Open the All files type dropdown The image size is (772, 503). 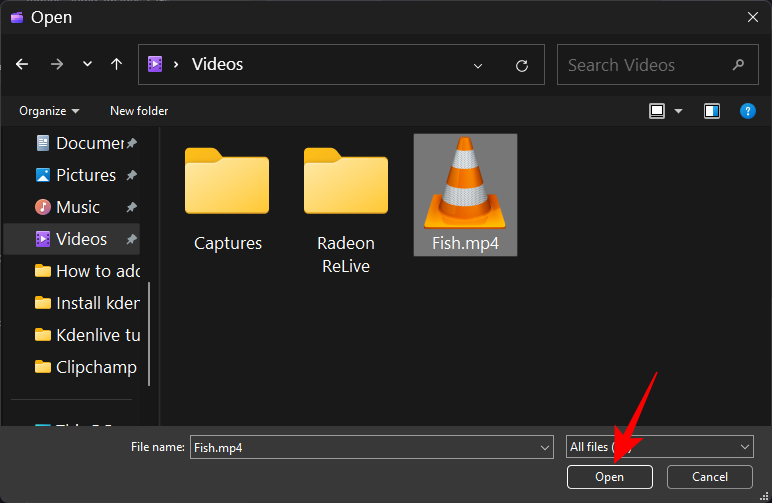(x=659, y=447)
